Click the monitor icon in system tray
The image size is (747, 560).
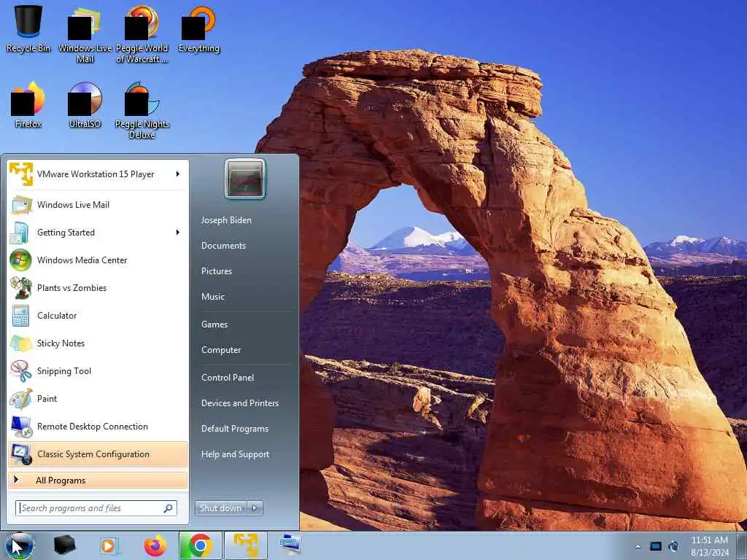656,546
